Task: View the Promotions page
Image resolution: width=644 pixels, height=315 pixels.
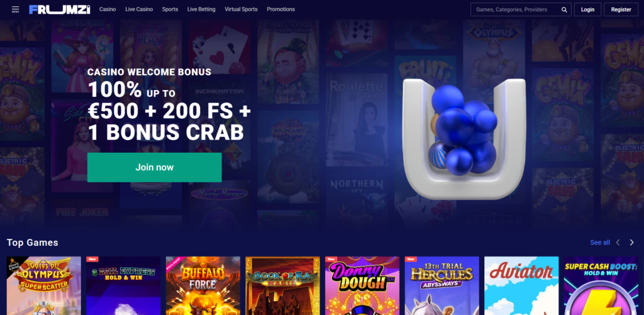Action: click(x=281, y=9)
